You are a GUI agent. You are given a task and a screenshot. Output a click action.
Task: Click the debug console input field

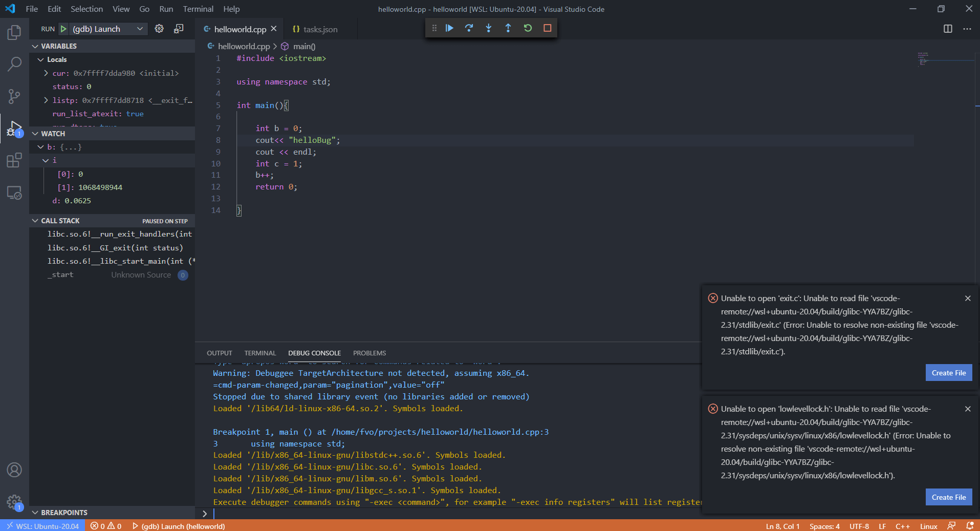[x=450, y=514]
